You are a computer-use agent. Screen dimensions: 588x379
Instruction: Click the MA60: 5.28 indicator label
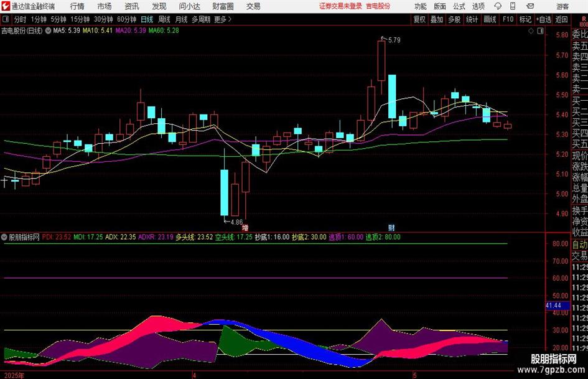tap(164, 30)
